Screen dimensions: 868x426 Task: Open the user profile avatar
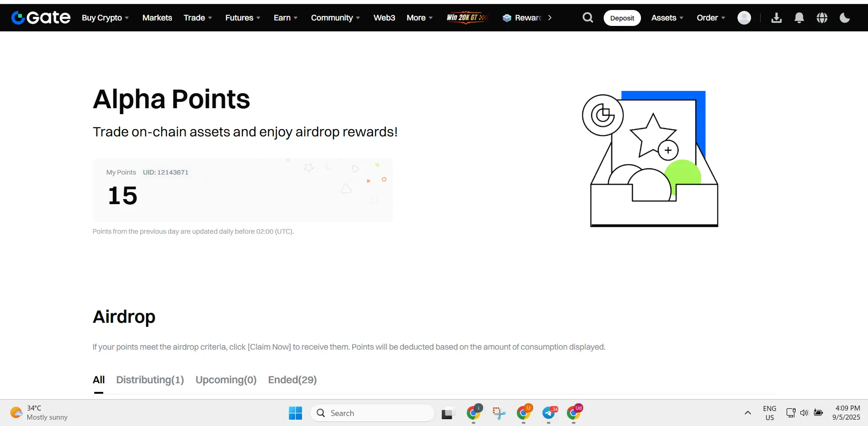(744, 18)
